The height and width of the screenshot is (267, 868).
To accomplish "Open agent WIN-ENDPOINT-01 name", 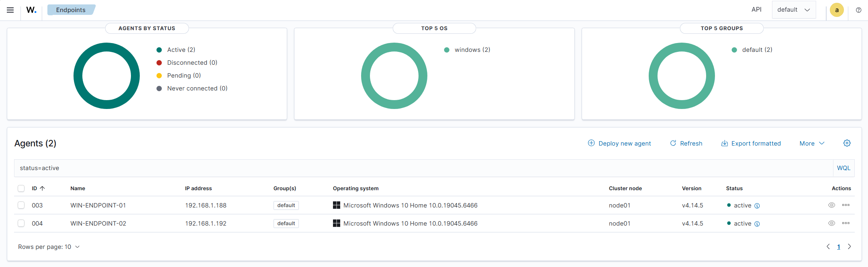I will (x=98, y=205).
